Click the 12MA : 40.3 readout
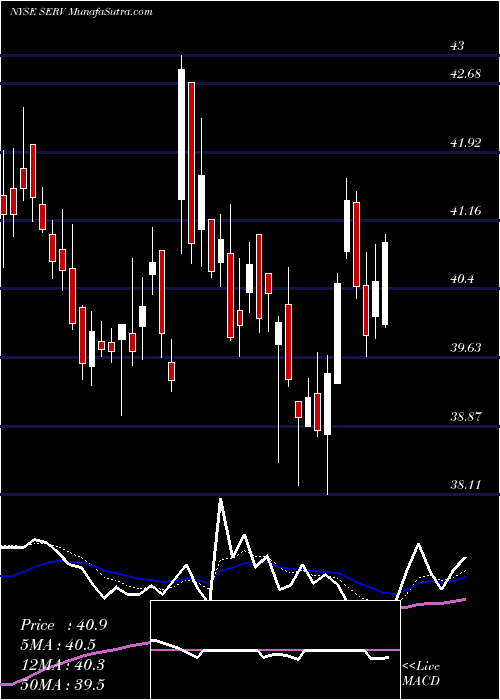 click(x=62, y=665)
